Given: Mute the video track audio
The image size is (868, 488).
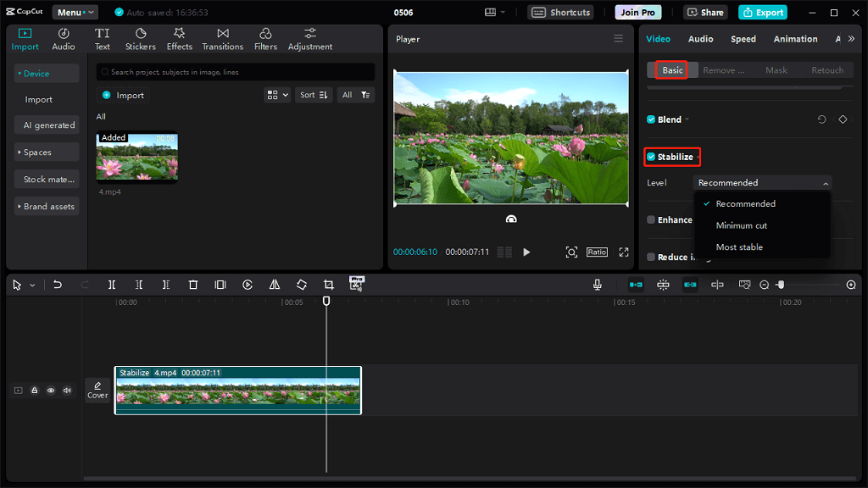Looking at the screenshot, I should point(67,390).
